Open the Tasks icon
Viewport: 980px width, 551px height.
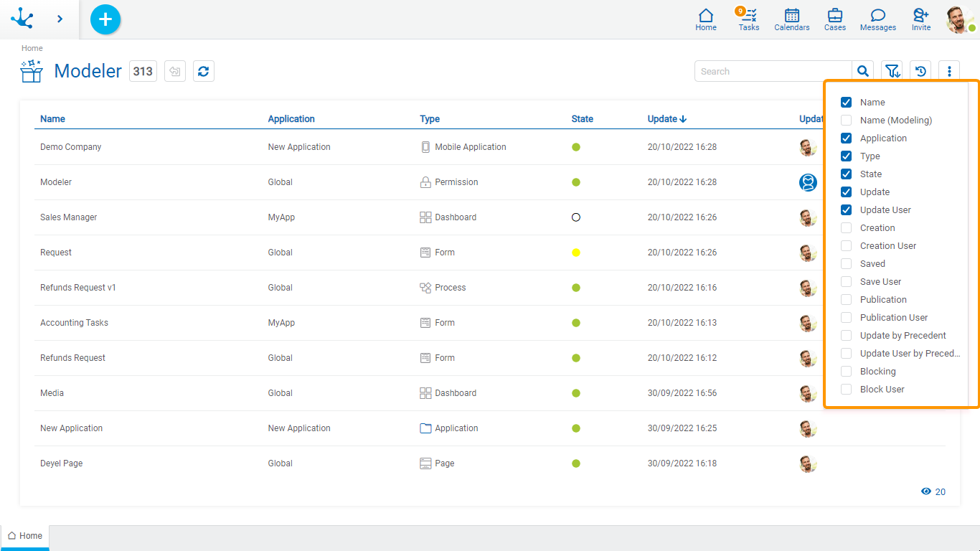[749, 19]
